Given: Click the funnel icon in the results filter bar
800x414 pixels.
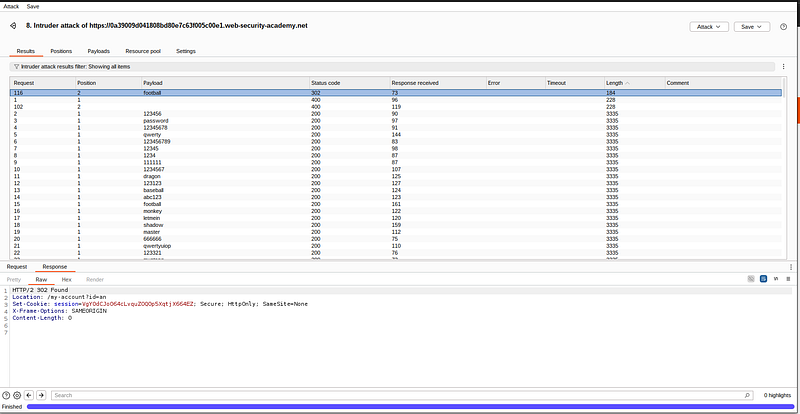Looking at the screenshot, I should pyautogui.click(x=16, y=66).
